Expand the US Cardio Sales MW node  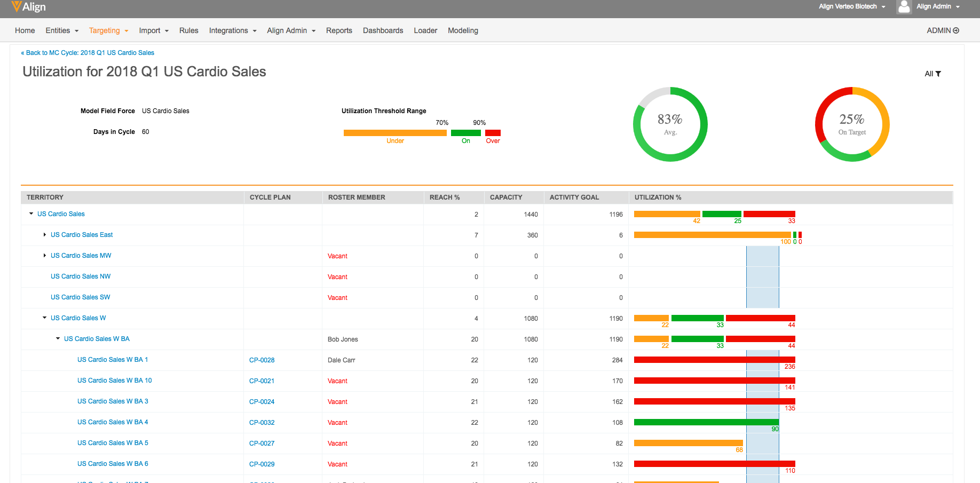coord(44,256)
